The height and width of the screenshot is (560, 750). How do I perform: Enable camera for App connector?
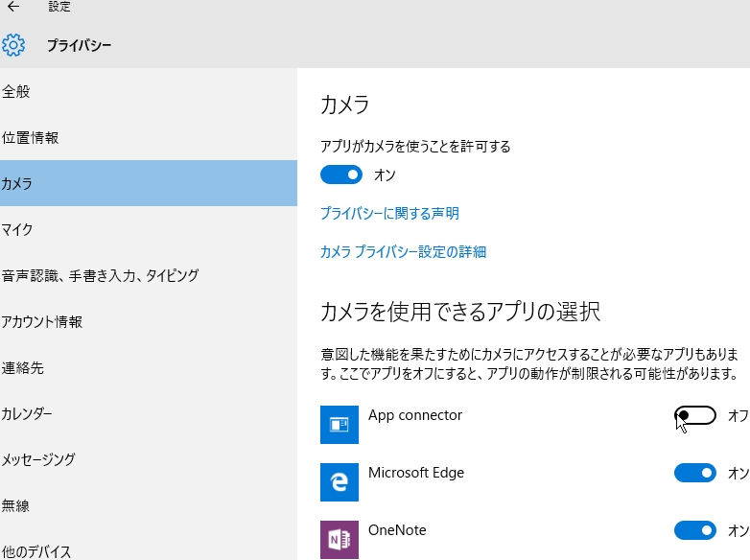coord(695,415)
